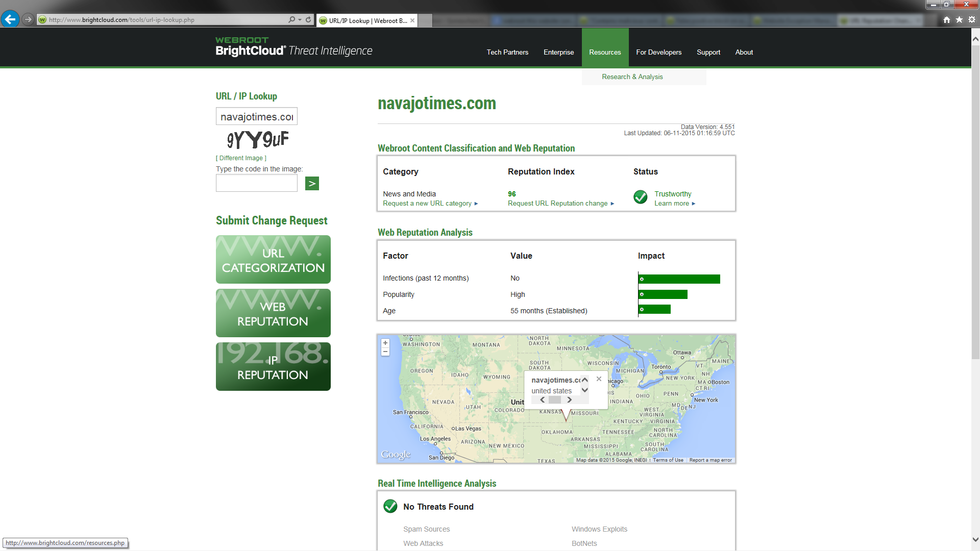Click the address bar search magnifier icon
Image resolution: width=980 pixels, height=551 pixels.
pos(291,19)
